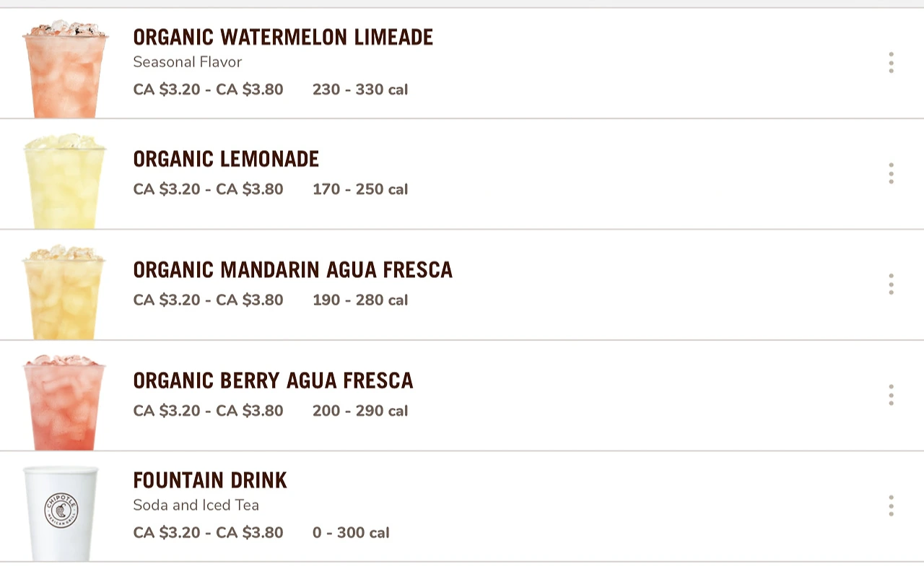Image resolution: width=924 pixels, height=569 pixels.
Task: Select the Organic Watermelon Limeade title
Action: 283,38
